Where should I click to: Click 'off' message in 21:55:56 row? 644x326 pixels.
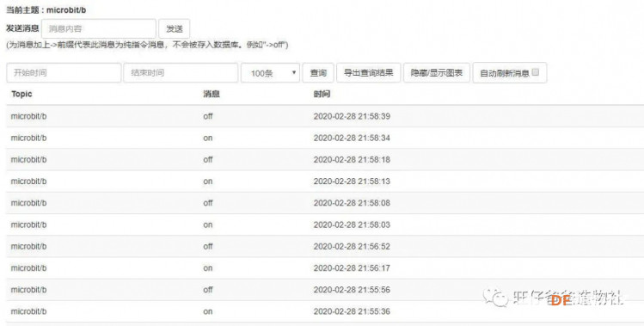pyautogui.click(x=208, y=290)
